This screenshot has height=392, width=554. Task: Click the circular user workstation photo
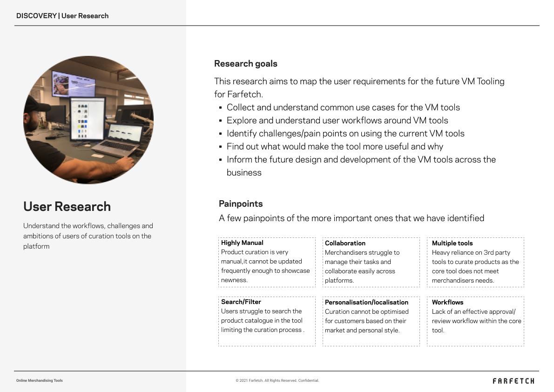pos(88,120)
